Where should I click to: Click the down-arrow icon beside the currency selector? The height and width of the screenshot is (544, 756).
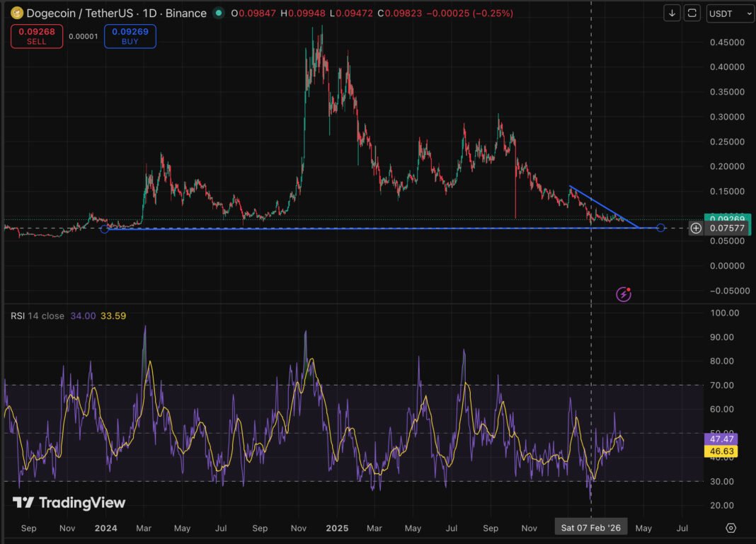[672, 13]
